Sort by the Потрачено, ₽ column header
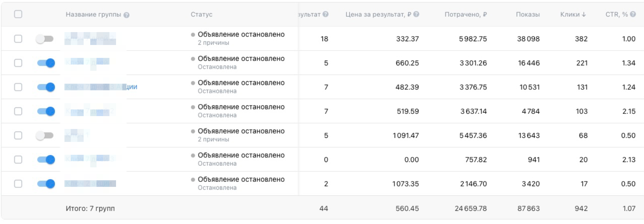 465,14
